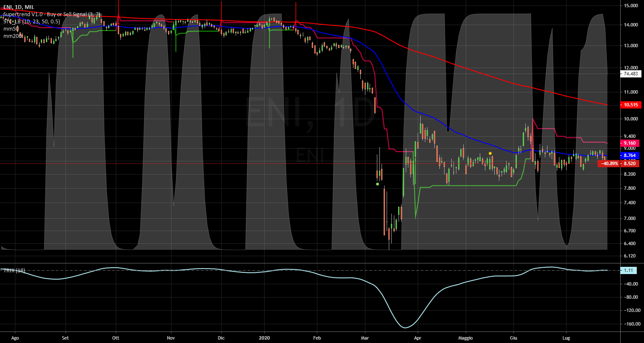Viewport: 644px width, 343px height.
Task: Click the -160.00 TRIX axis tick
Action: pyautogui.click(x=632, y=324)
